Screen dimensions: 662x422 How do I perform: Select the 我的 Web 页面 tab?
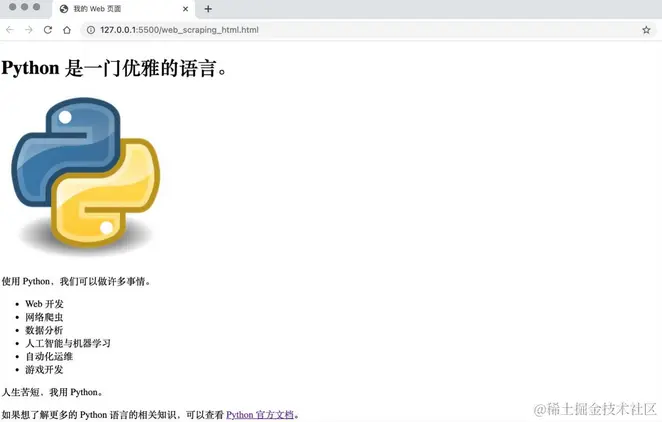coord(124,9)
